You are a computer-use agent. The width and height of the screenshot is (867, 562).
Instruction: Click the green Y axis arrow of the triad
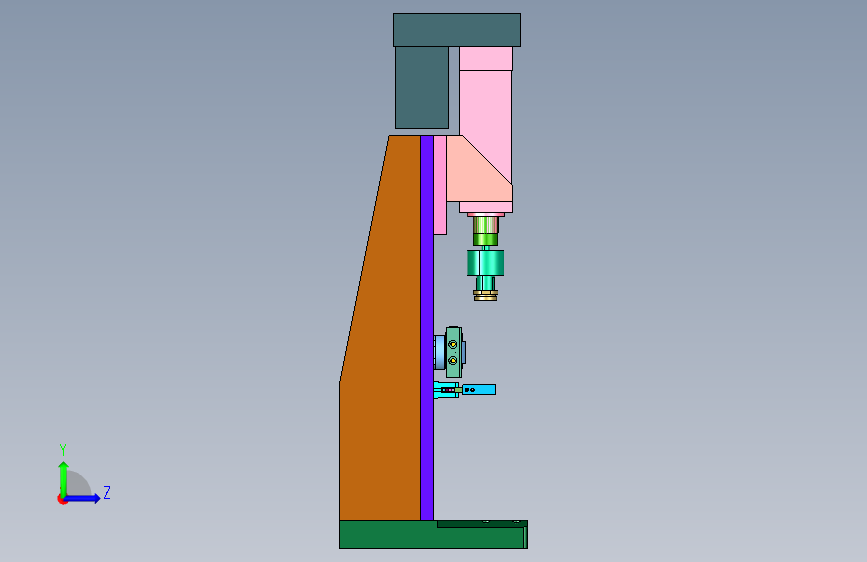[x=63, y=478]
